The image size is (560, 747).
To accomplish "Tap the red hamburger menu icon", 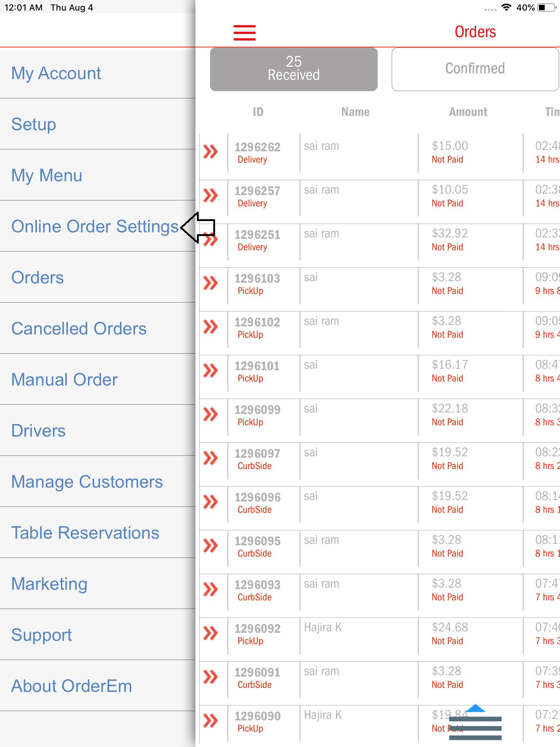I will click(x=244, y=33).
